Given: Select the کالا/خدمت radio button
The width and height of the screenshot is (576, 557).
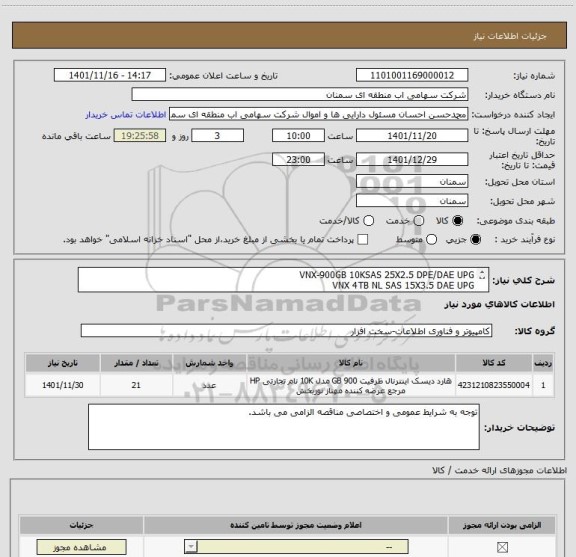Looking at the screenshot, I should point(368,221).
